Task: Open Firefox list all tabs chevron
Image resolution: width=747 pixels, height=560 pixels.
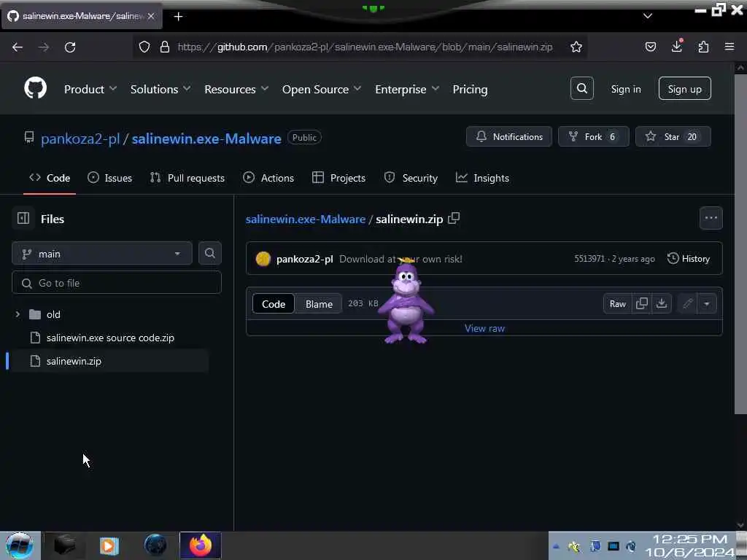Action: [648, 16]
